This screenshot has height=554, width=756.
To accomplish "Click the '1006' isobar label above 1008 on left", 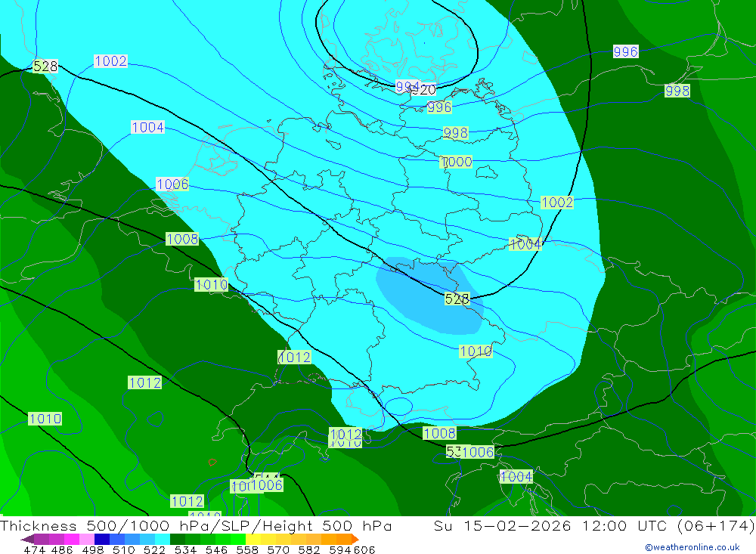I will 172,184.
